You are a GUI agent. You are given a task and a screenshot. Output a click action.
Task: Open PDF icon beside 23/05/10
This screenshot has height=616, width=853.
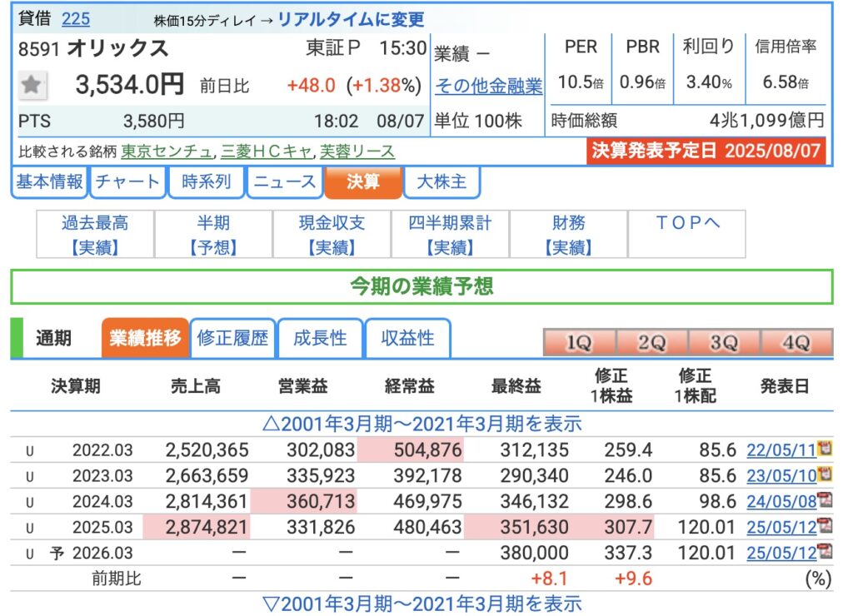point(826,474)
